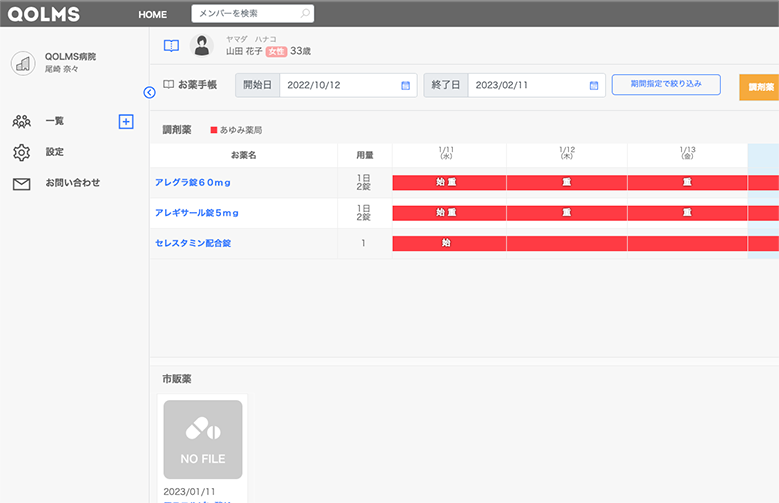The image size is (779, 503).
Task: Open the medicine notebook book icon
Action: point(171,46)
